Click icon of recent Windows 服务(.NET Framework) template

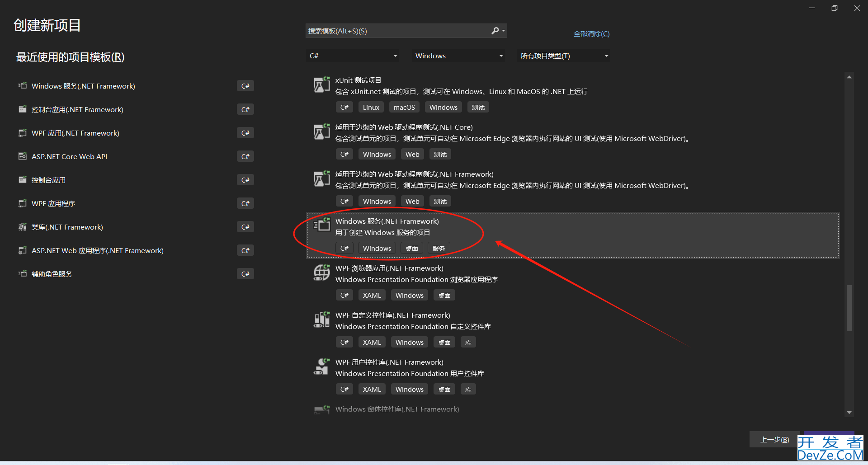coord(23,85)
